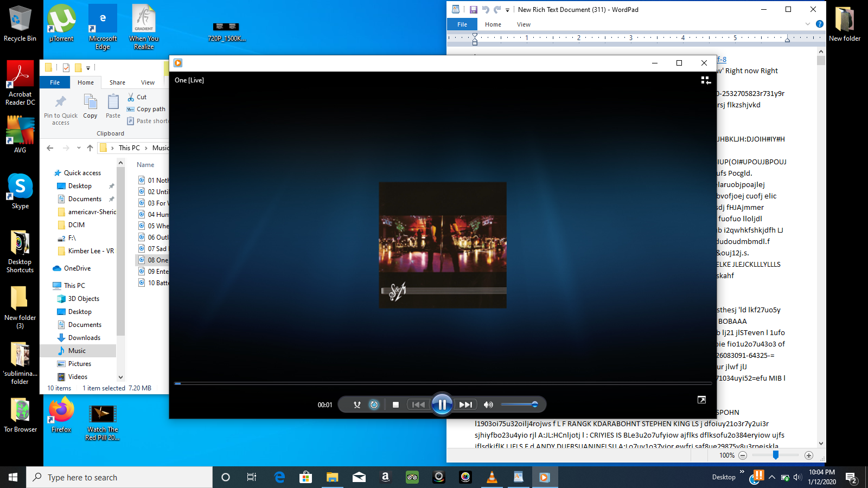
Task: Launch Microsoft Store from taskbar
Action: (x=305, y=477)
